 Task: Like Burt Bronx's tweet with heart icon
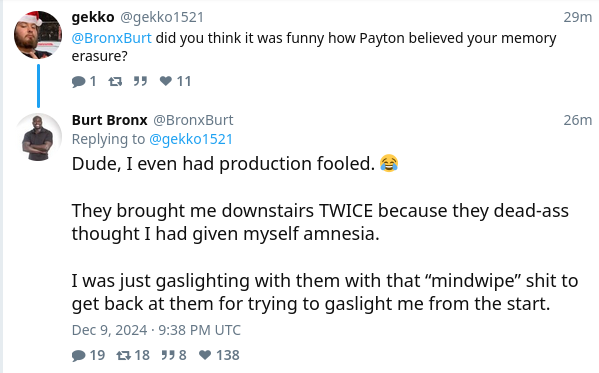[x=205, y=355]
